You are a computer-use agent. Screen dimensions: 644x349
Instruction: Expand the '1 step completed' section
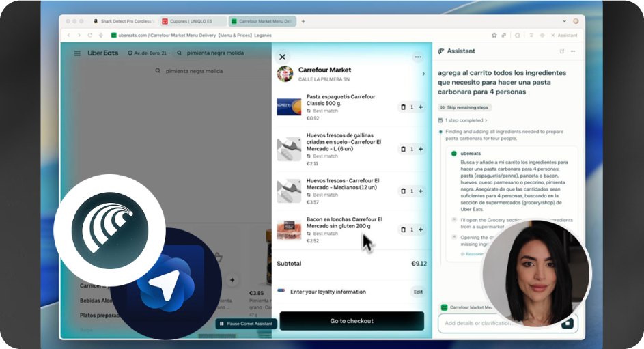(x=463, y=120)
